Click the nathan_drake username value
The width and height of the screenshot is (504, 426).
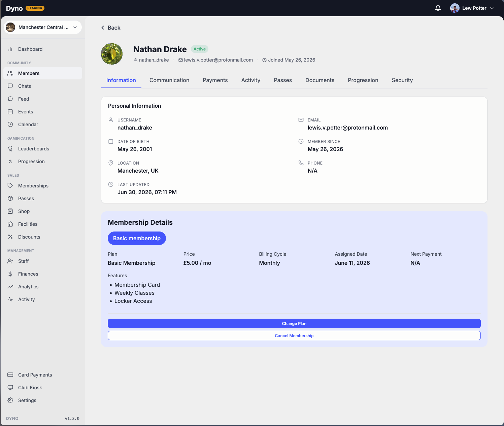click(135, 128)
